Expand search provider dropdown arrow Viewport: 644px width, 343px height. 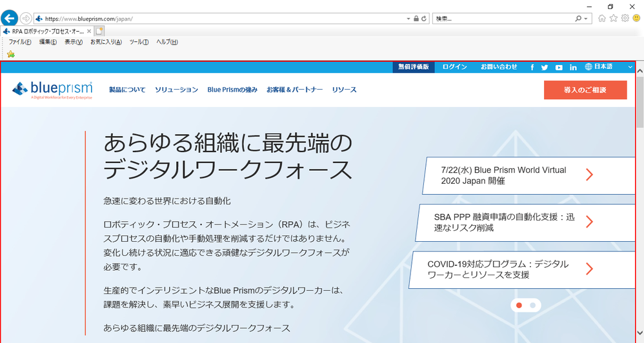(586, 19)
